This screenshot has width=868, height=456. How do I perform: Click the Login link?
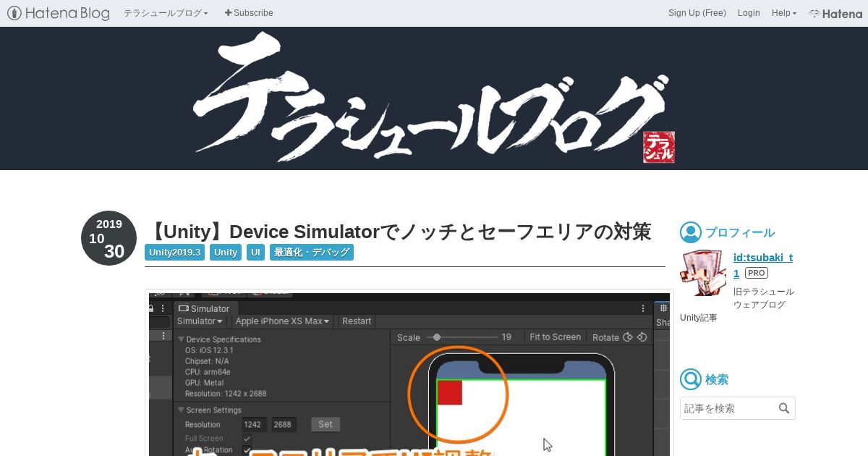749,13
